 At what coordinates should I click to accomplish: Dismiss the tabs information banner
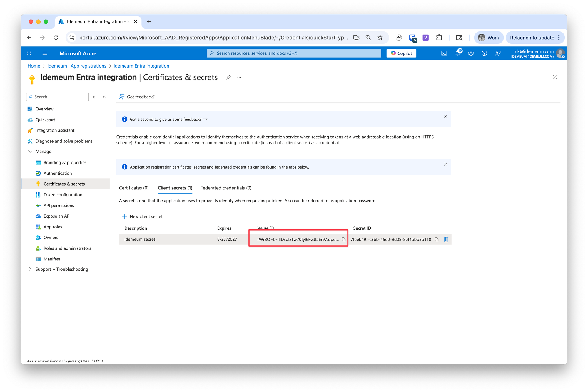point(445,164)
